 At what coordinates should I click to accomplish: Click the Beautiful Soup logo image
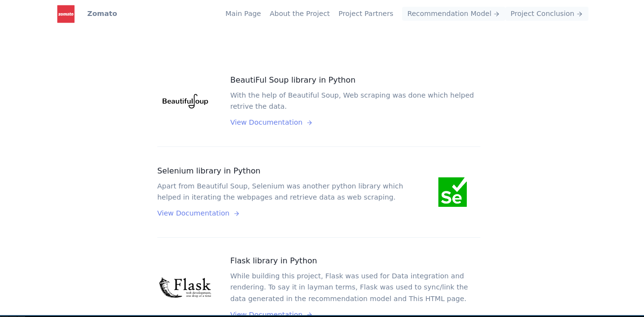coord(185,101)
